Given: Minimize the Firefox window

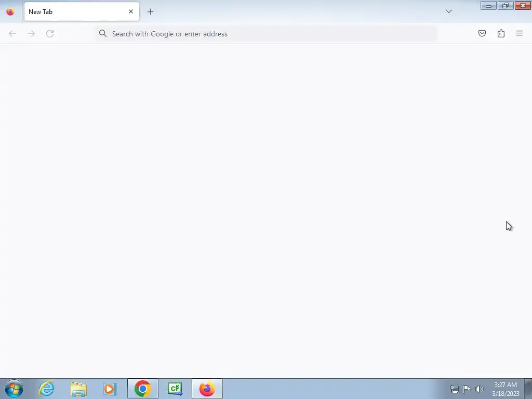Looking at the screenshot, I should pyautogui.click(x=488, y=5).
